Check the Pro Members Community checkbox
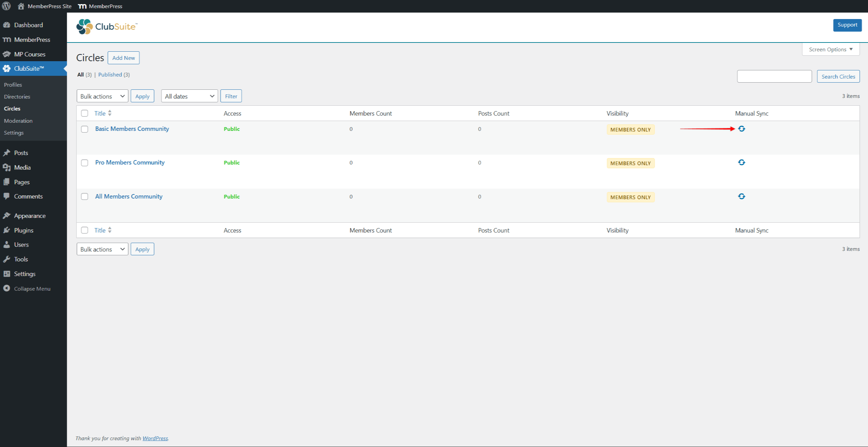Viewport: 868px width, 447px height. [85, 163]
